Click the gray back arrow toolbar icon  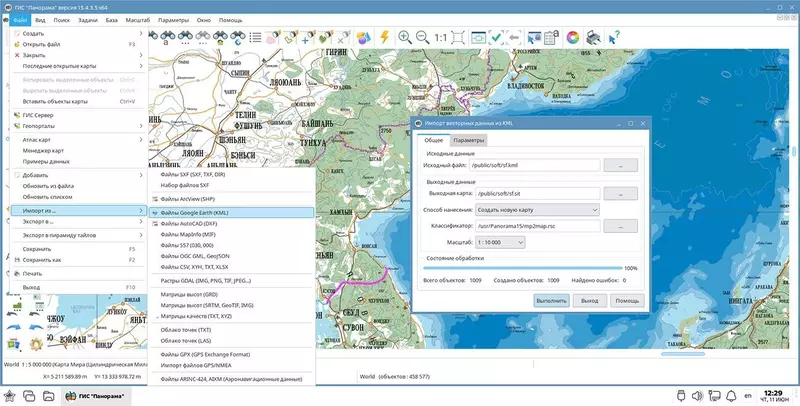514,37
